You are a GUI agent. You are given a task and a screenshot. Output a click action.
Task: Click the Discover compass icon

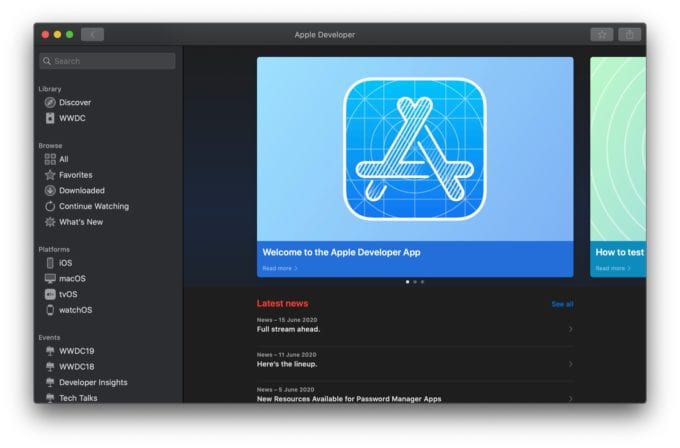[x=50, y=102]
